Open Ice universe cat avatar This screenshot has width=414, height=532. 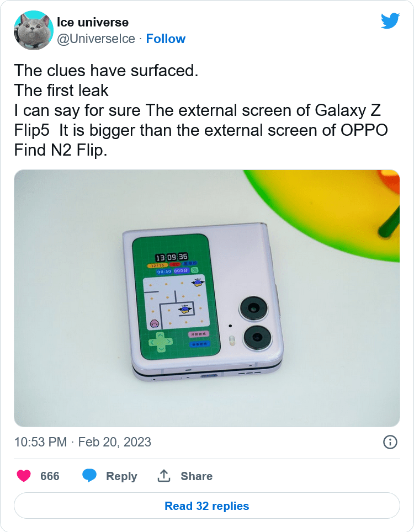pyautogui.click(x=33, y=30)
